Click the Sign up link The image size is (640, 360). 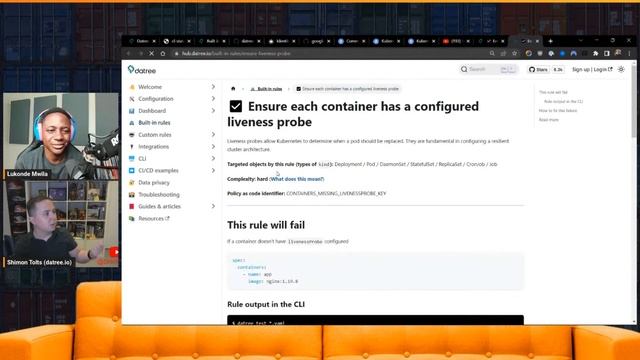tap(581, 69)
